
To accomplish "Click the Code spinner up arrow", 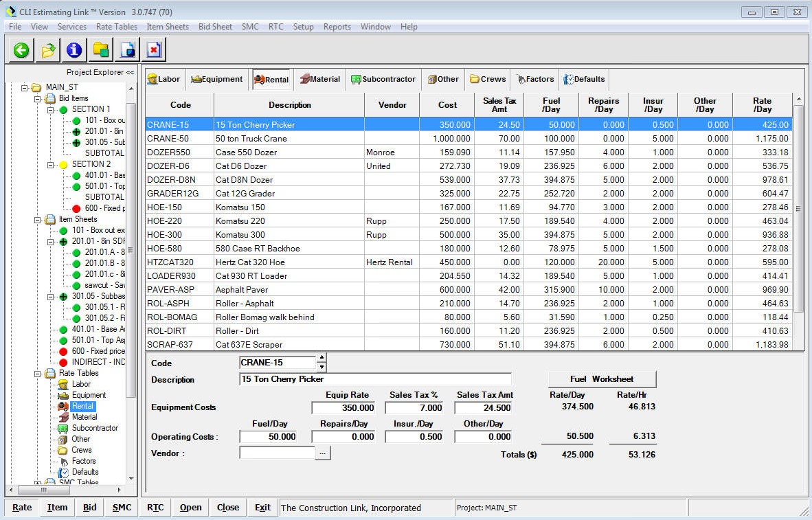I will tap(322, 357).
